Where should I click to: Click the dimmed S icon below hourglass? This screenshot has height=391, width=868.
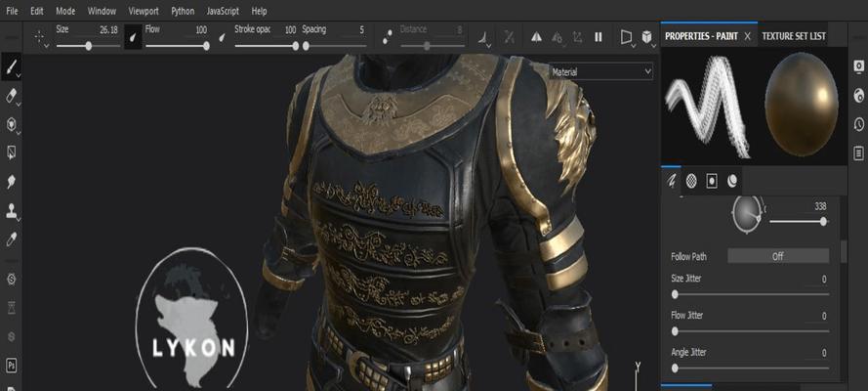[x=11, y=336]
